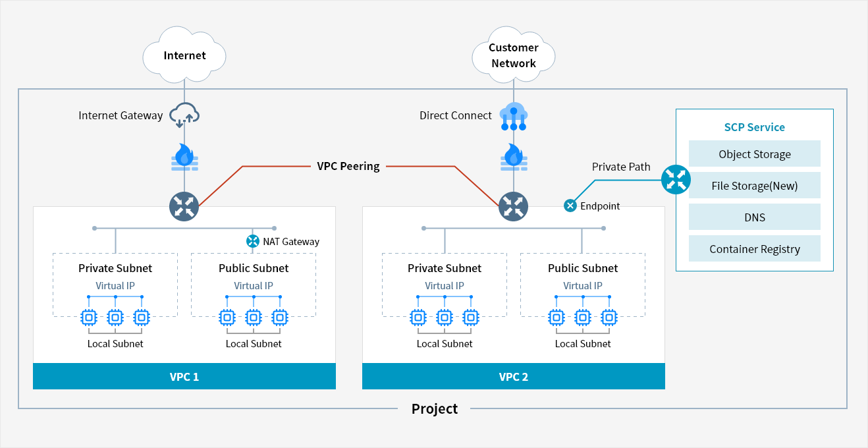Click the Customer Network cloud
Image resolution: width=868 pixels, height=448 pixels.
[513, 55]
